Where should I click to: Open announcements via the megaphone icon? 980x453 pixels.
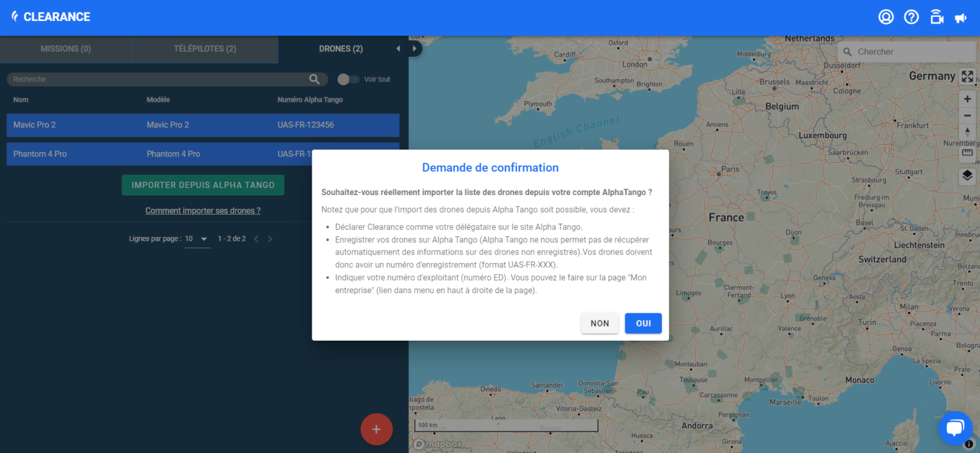pyautogui.click(x=961, y=18)
